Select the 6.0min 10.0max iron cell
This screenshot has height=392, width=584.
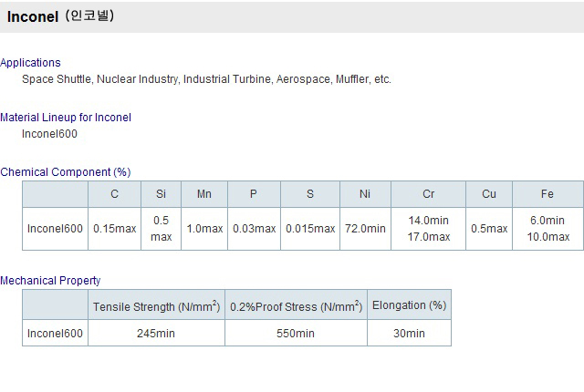[x=547, y=229]
